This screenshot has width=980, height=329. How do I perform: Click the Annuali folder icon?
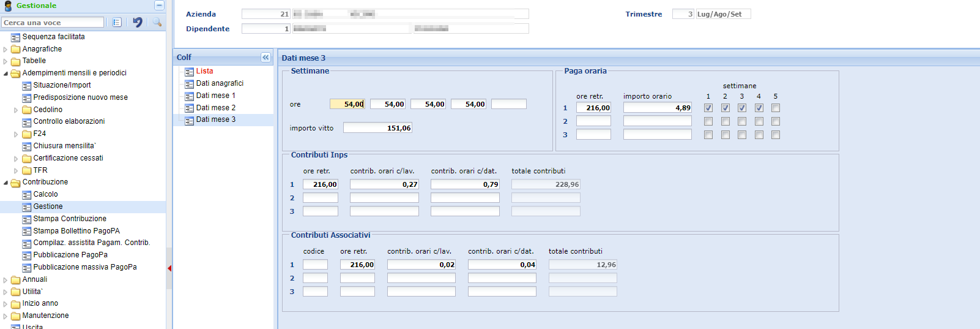pos(16,280)
